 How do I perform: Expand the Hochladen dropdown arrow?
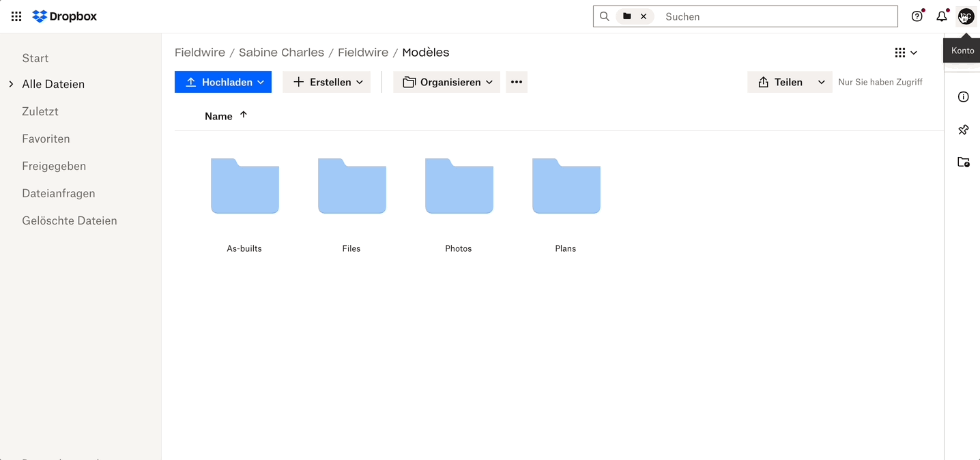pyautogui.click(x=260, y=82)
